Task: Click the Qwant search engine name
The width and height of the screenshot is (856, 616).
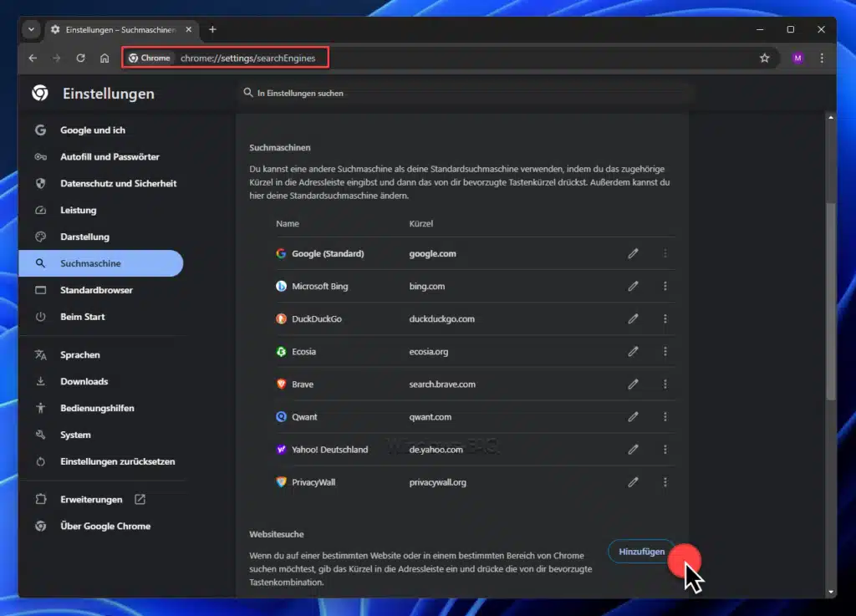Action: point(304,417)
